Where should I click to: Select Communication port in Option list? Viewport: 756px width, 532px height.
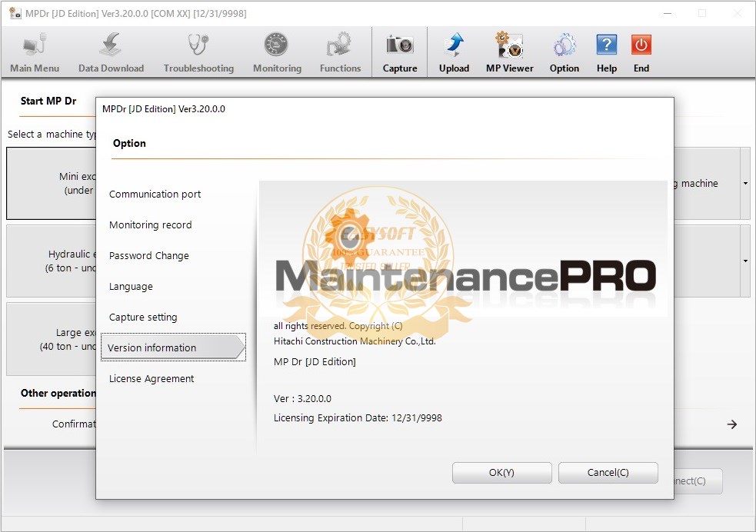click(155, 195)
